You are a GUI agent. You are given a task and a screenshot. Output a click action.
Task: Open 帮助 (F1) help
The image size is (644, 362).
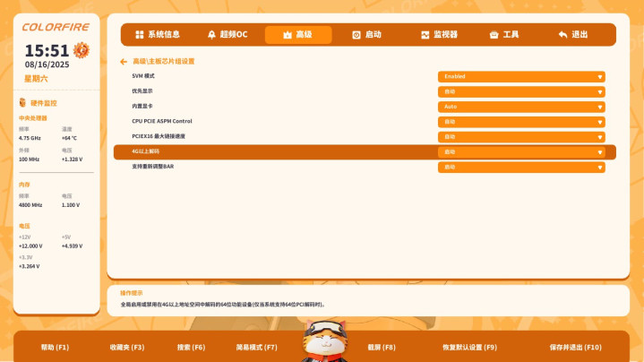(x=55, y=347)
